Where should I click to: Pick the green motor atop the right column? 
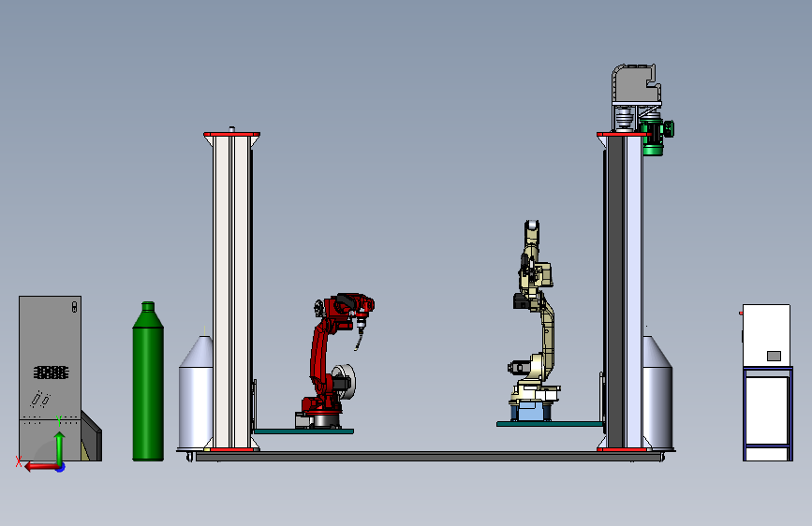(x=655, y=136)
